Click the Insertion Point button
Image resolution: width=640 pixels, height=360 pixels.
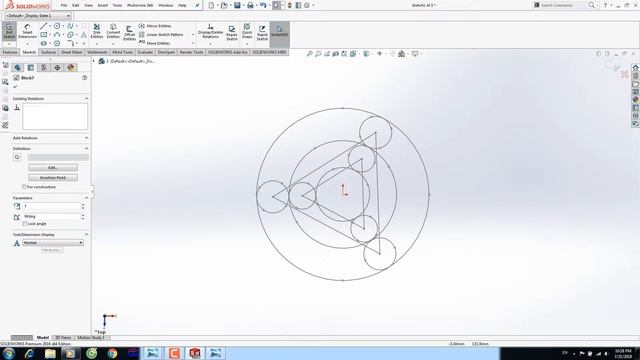coord(53,178)
